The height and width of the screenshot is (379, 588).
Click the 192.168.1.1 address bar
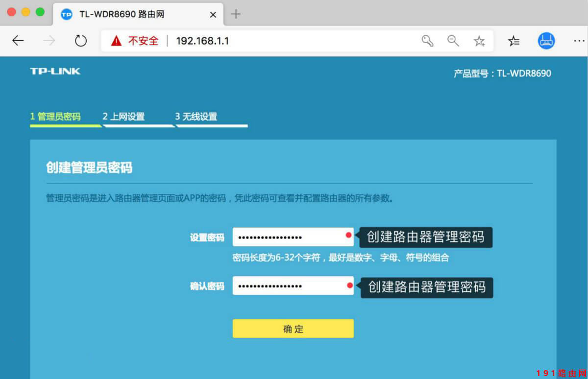tap(294, 41)
